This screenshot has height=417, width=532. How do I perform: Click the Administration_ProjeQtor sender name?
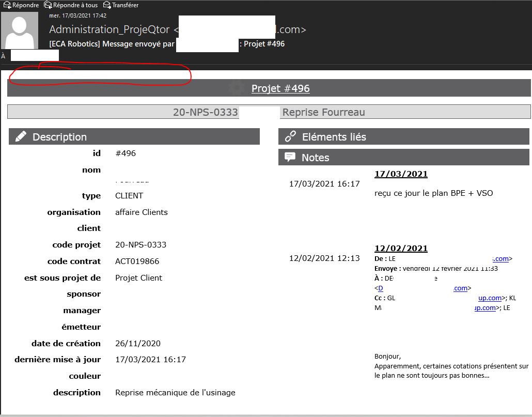point(110,29)
